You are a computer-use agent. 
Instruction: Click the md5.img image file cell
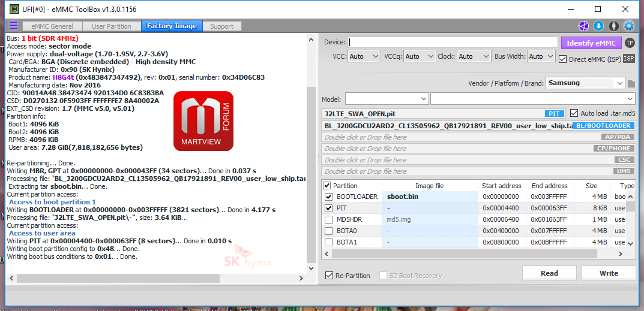tap(430, 219)
